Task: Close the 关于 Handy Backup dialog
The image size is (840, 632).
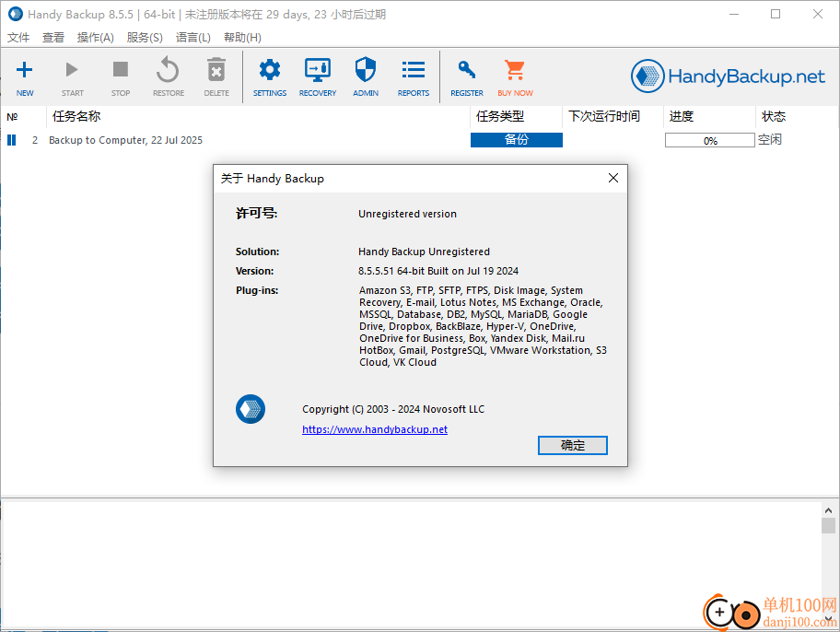Action: (x=613, y=178)
